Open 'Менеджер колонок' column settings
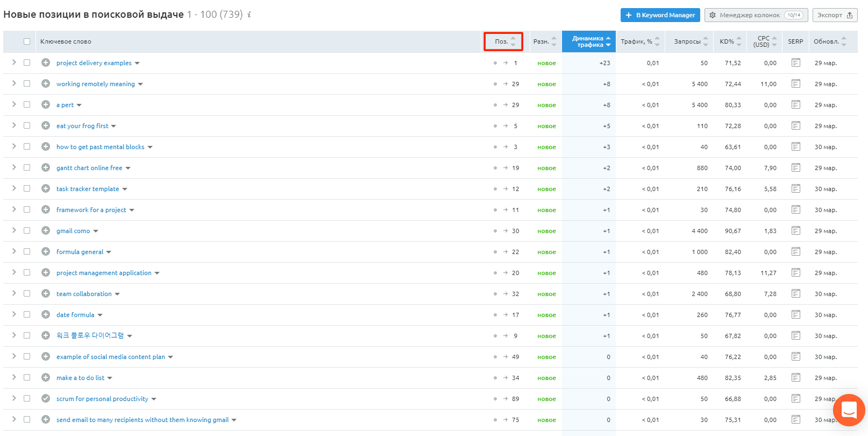The height and width of the screenshot is (436, 868). [x=756, y=15]
